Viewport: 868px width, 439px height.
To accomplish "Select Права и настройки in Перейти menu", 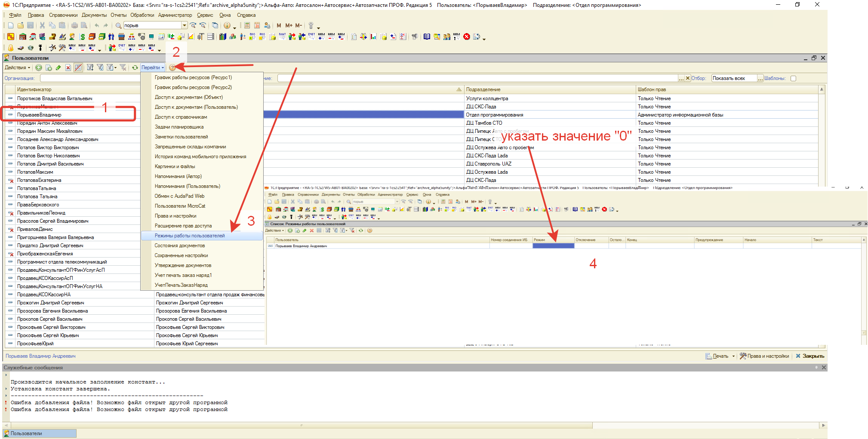I will click(x=202, y=216).
